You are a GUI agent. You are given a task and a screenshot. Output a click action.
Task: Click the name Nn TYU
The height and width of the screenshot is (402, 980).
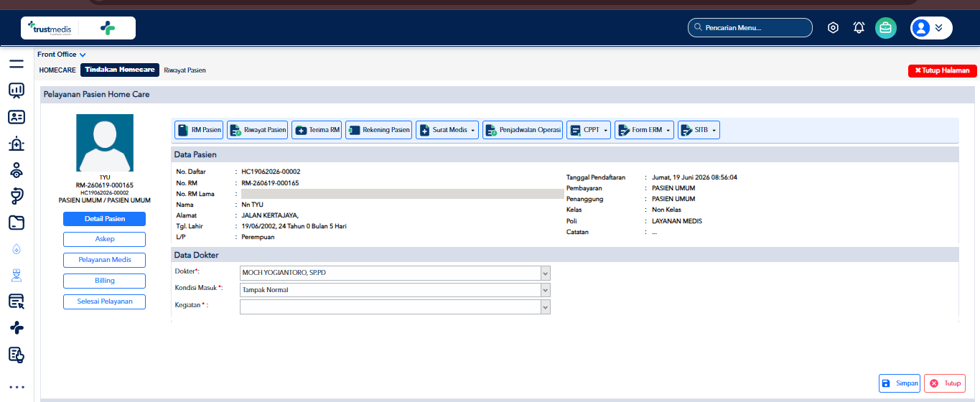(x=252, y=205)
